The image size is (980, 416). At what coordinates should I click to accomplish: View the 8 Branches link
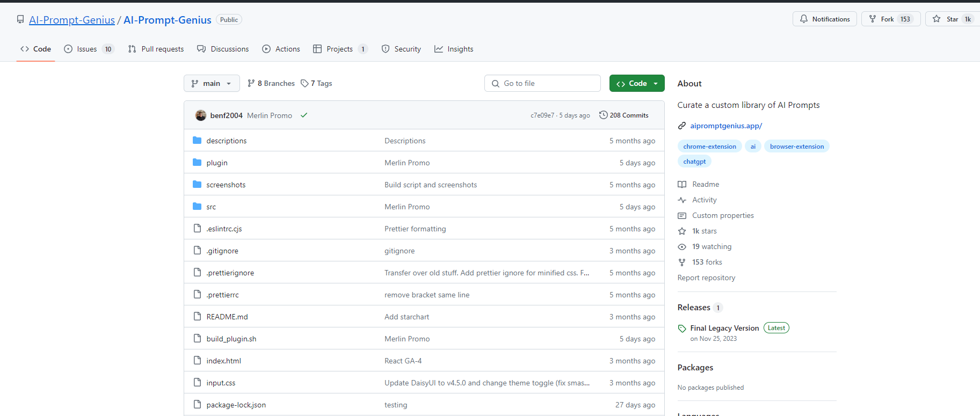click(x=271, y=83)
